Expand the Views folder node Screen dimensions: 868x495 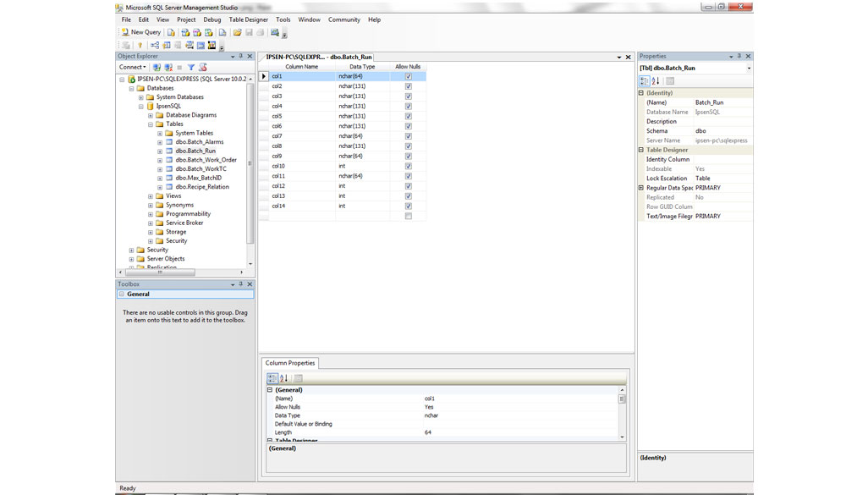(151, 196)
